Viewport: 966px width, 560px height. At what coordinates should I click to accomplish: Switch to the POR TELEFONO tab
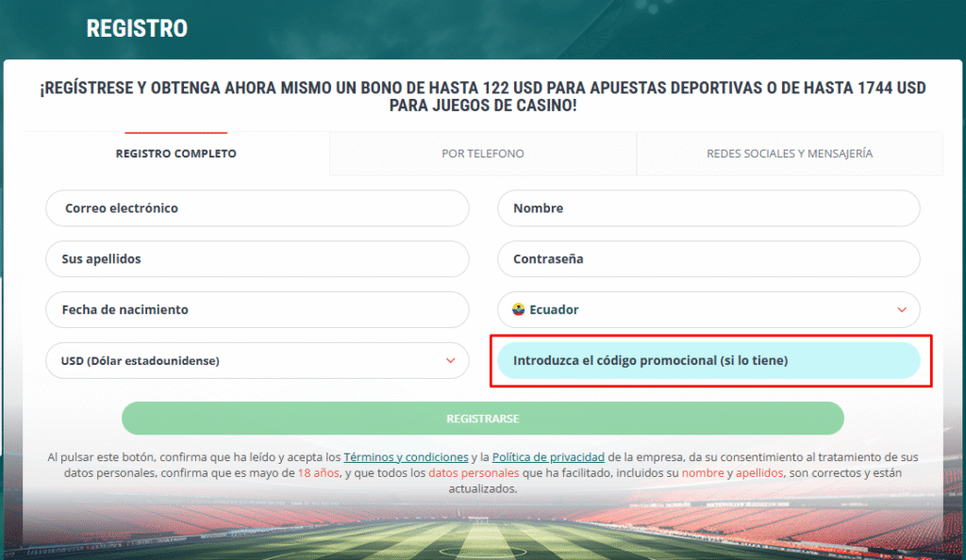(483, 153)
